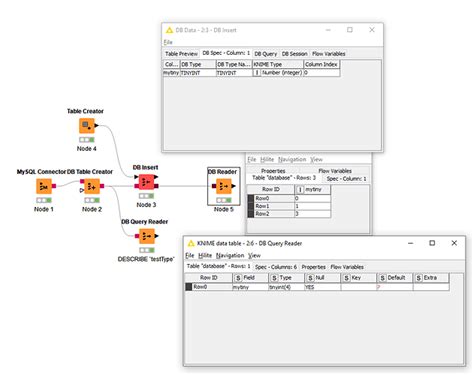Select the Table Creator node icon
The width and height of the screenshot is (474, 375).
pos(87,126)
